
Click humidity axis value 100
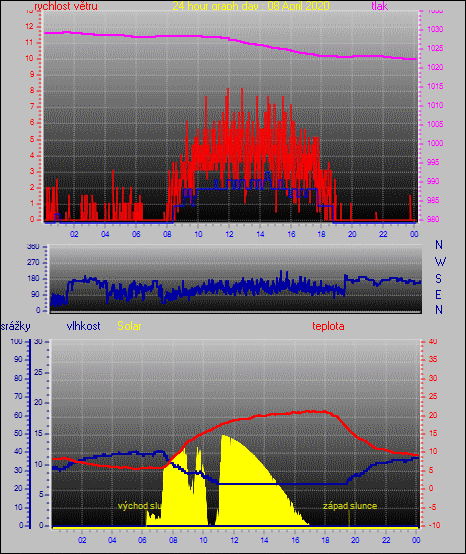[x=16, y=341]
